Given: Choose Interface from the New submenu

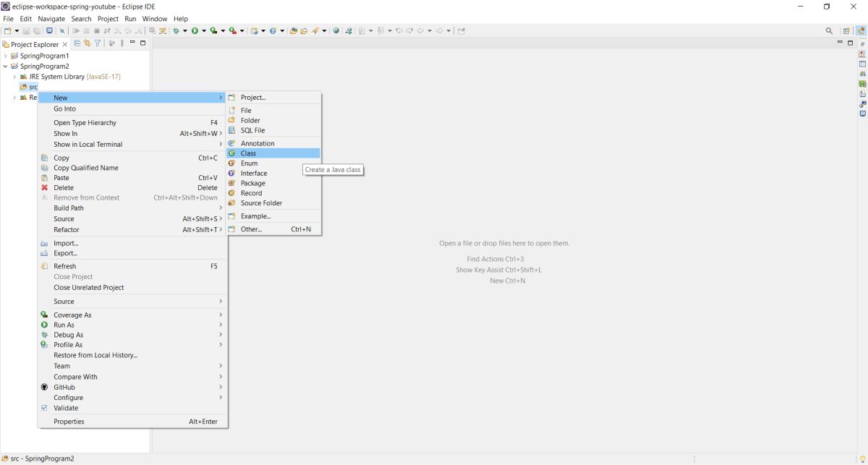Looking at the screenshot, I should tap(273, 174).
